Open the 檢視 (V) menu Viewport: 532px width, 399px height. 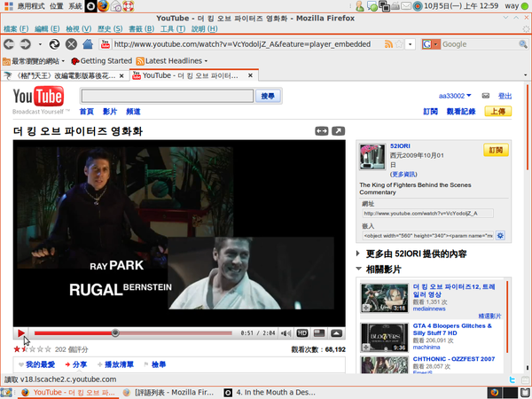(78, 29)
